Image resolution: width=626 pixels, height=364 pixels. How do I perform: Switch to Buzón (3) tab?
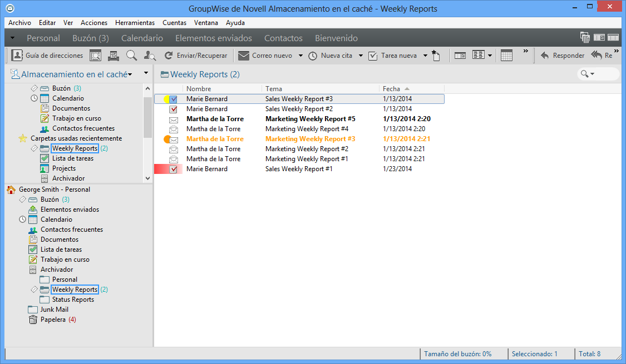tap(91, 38)
